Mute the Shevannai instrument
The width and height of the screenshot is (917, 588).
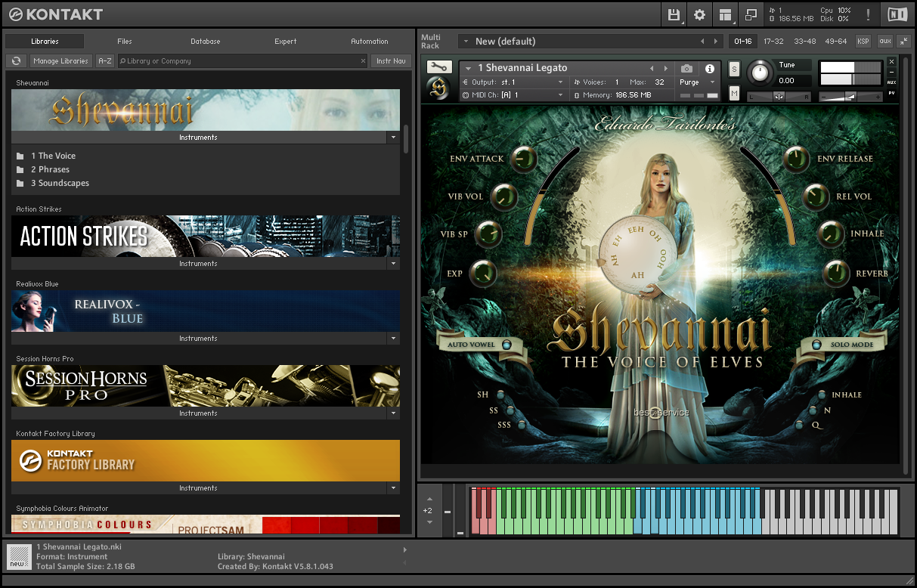[x=734, y=93]
